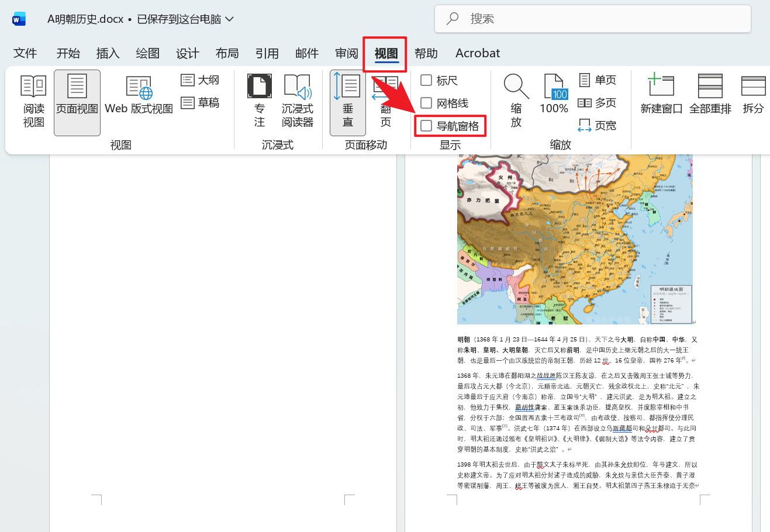Screen dimensions: 770x532
Task: Enable the 标尺 ruler checkbox
Action: pyautogui.click(x=425, y=80)
